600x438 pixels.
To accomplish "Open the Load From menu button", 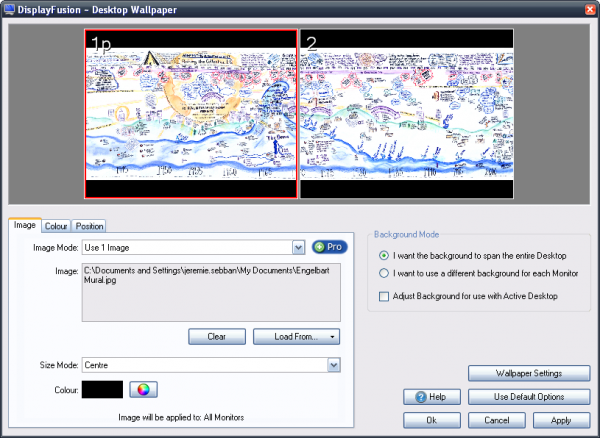I will [296, 336].
